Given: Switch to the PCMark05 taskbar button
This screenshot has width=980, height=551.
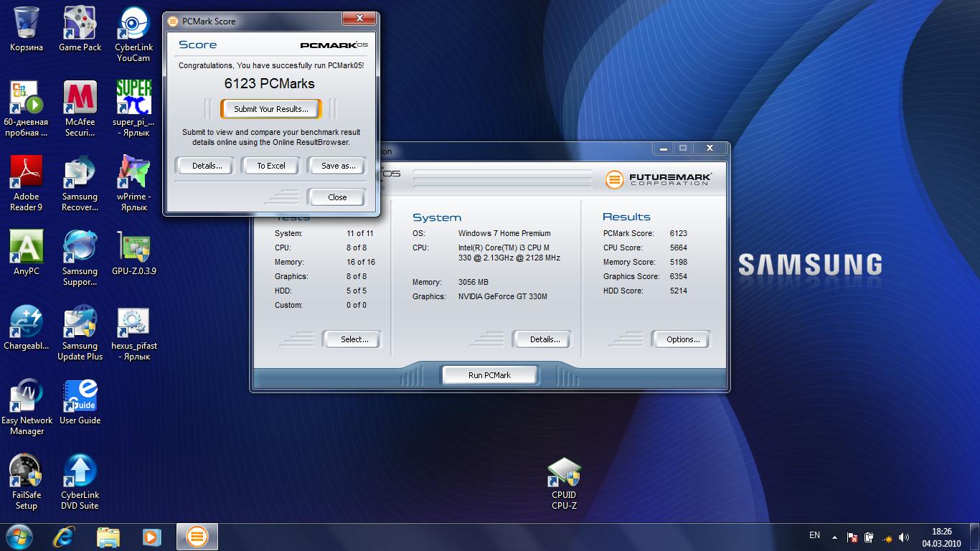Looking at the screenshot, I should pos(197,537).
